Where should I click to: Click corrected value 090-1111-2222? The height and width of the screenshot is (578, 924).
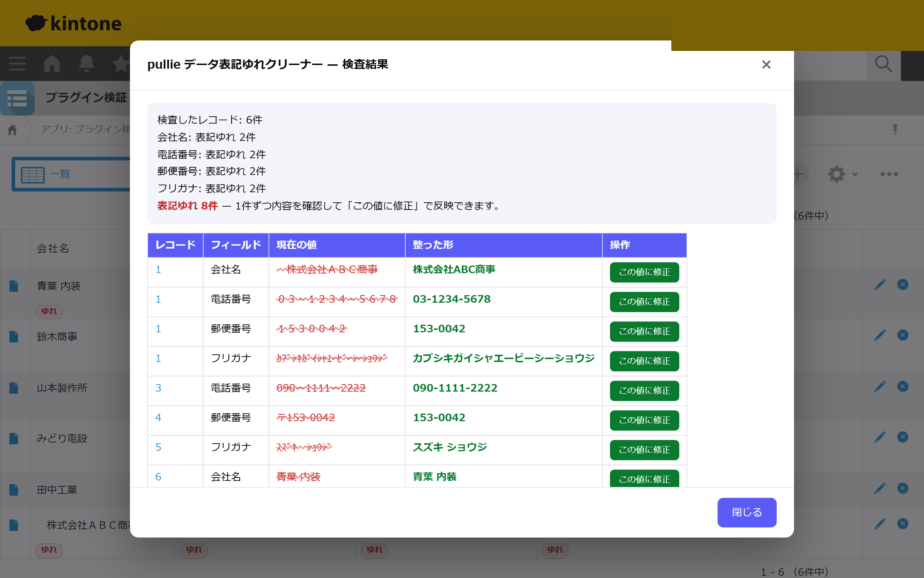[455, 388]
